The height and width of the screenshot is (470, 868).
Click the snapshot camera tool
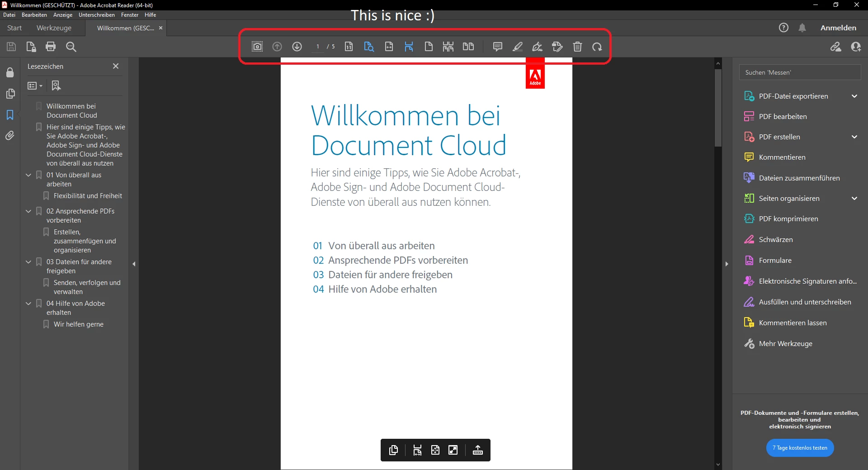tap(257, 47)
